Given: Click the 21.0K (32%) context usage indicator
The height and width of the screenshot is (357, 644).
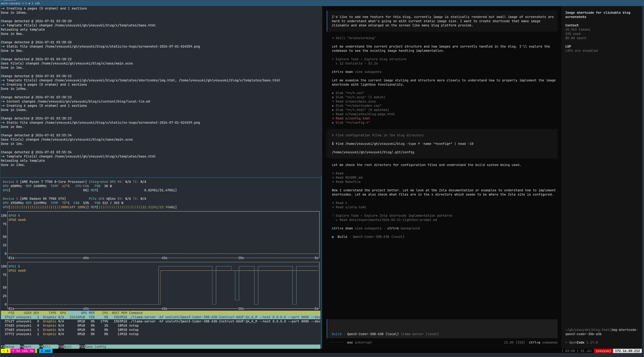Looking at the screenshot, I should [514, 343].
